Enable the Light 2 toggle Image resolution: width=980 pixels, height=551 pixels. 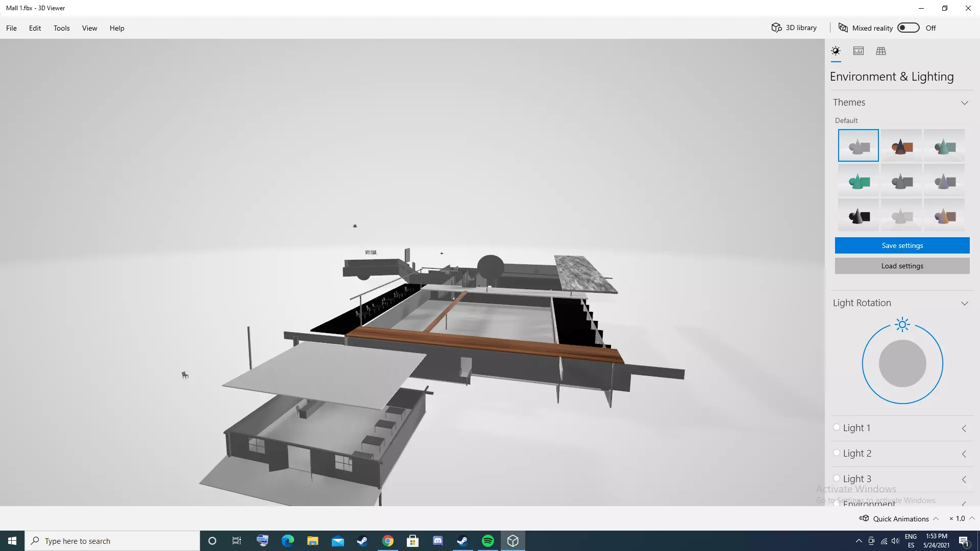[x=837, y=453]
